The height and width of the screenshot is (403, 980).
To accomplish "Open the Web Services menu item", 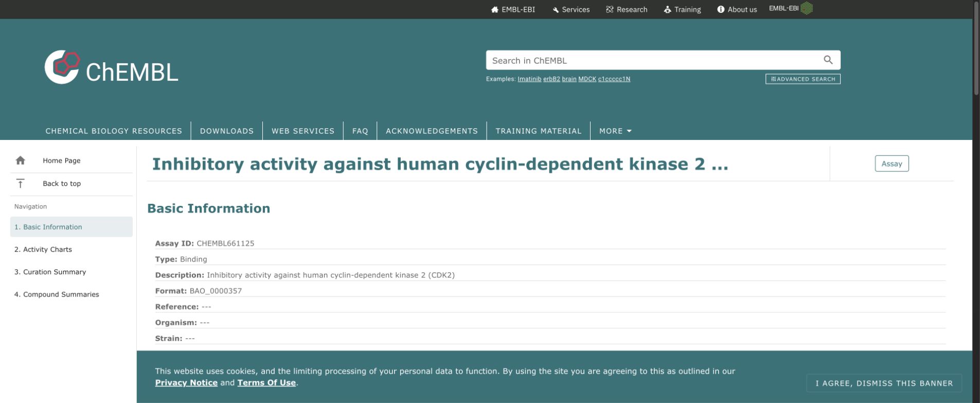I will 303,131.
